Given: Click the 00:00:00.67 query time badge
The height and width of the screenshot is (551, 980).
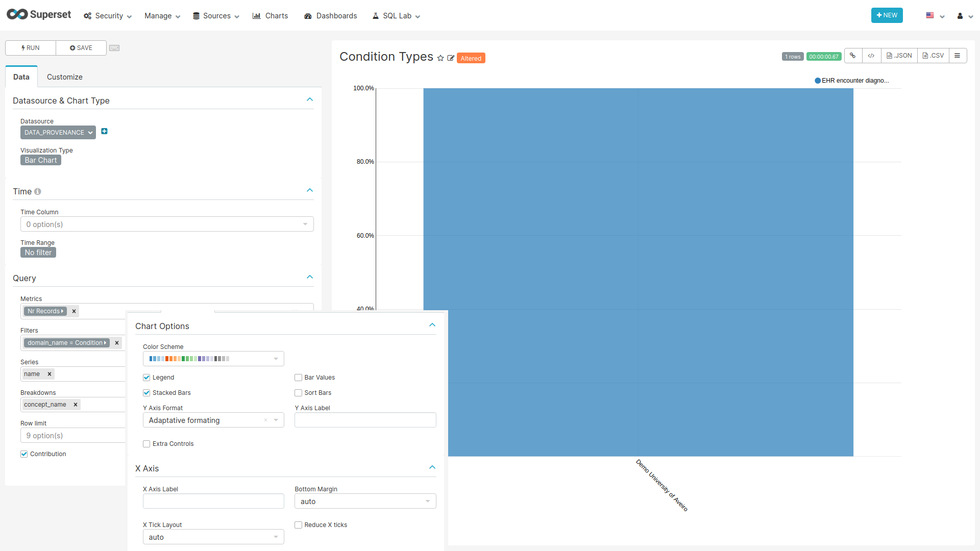Looking at the screenshot, I should point(824,57).
